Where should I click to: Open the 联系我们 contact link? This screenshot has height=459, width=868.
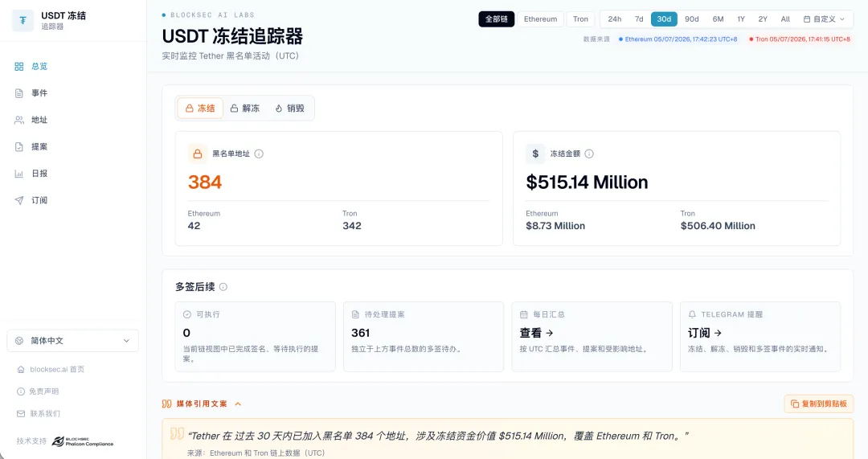click(x=39, y=414)
